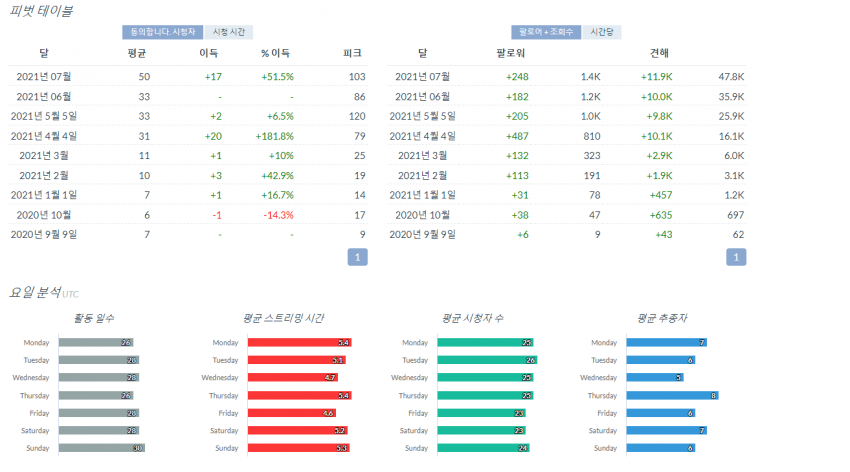Screen dimensions: 850x472
Task: Click Saturday bar in 평균 추종자 chart
Action: coord(667,430)
